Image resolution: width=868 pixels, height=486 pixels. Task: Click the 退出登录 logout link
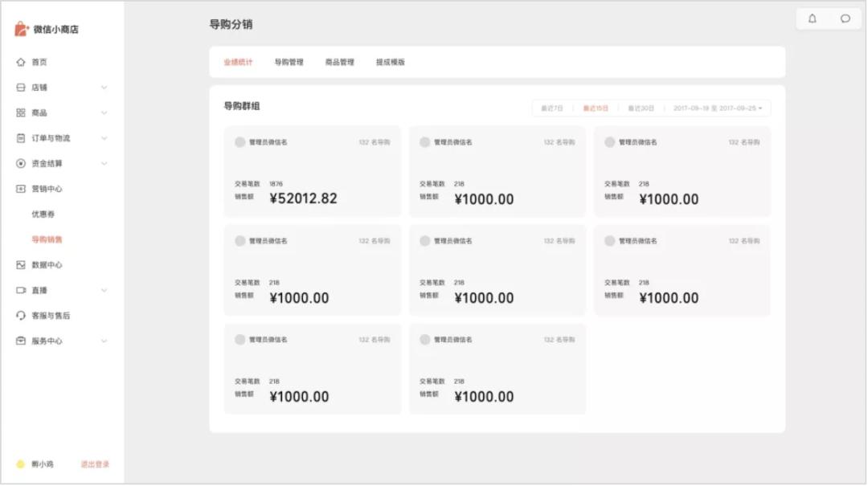click(95, 464)
